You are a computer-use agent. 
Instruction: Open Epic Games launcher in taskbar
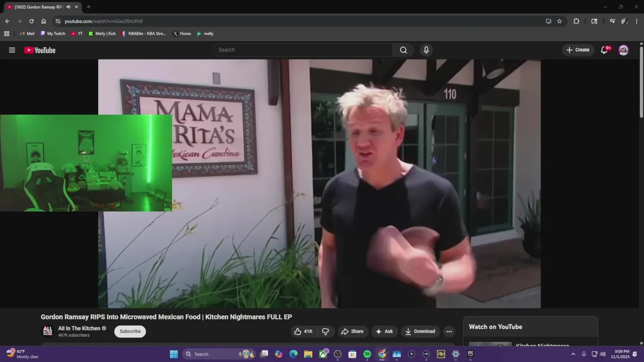click(470, 354)
